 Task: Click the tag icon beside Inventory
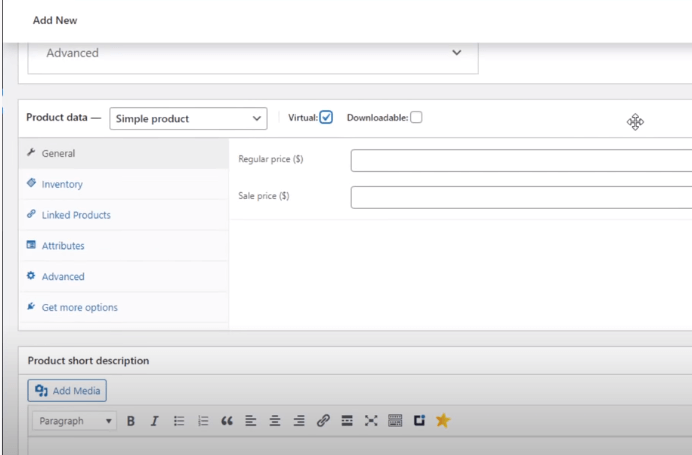click(x=31, y=183)
